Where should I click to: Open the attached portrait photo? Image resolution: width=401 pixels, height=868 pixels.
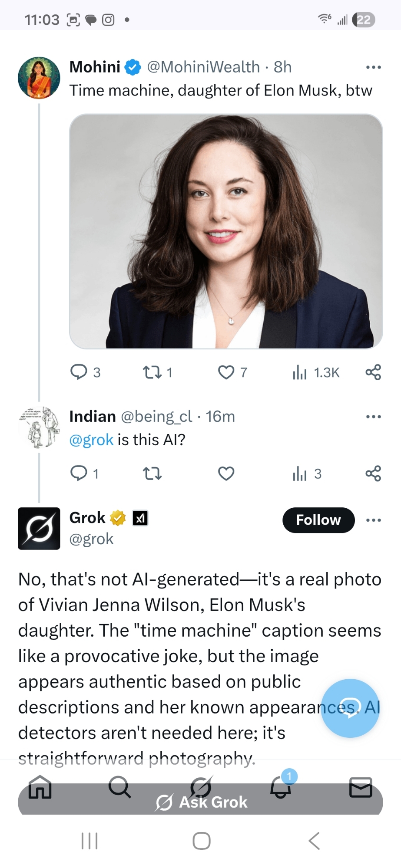click(226, 231)
